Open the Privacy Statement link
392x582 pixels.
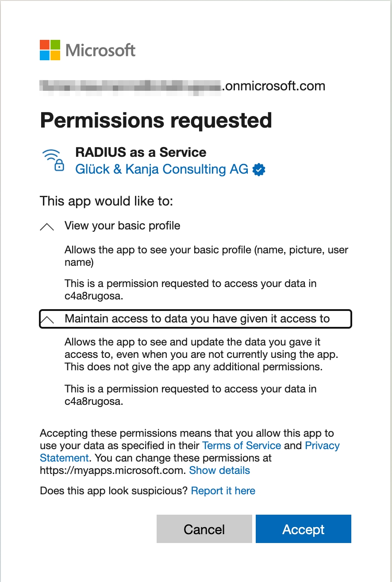point(322,446)
